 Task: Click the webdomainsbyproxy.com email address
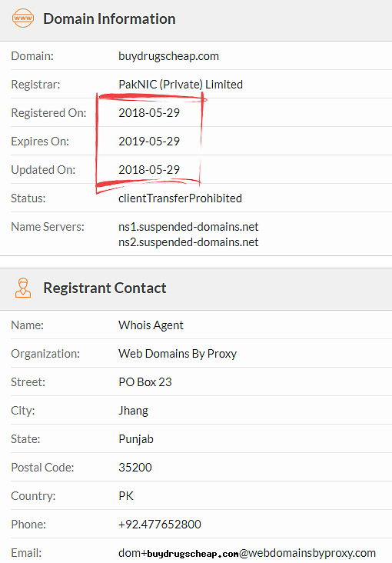point(247,553)
